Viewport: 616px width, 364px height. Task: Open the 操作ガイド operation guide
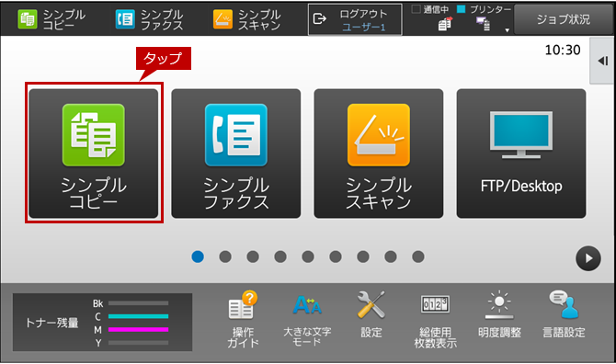pos(243,320)
